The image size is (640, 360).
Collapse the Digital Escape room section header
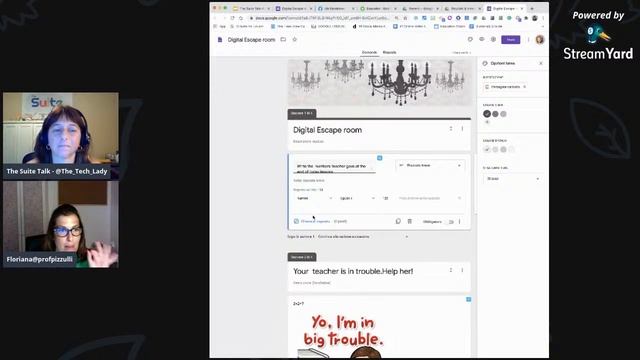[x=451, y=129]
